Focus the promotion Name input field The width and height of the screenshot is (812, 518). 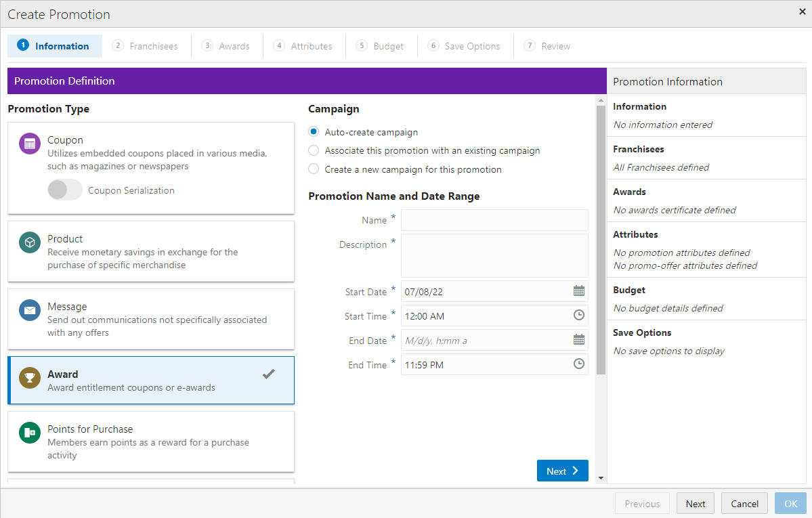tap(494, 220)
